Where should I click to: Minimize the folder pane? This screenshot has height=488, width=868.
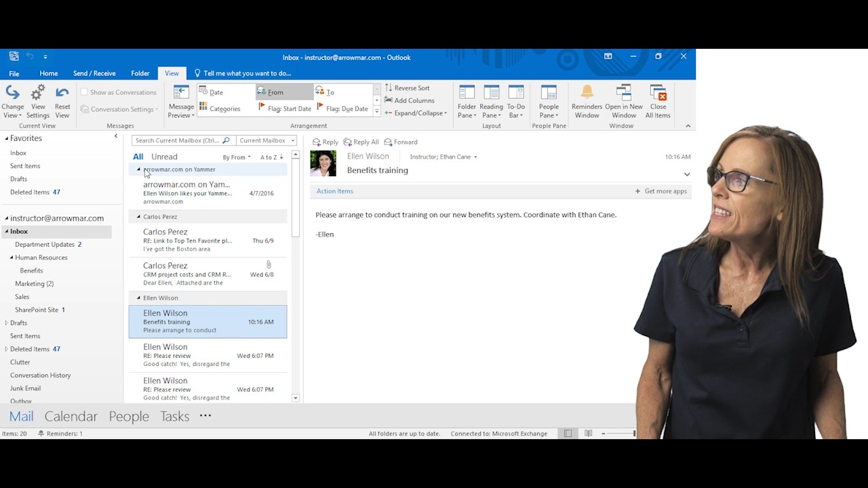[x=116, y=136]
